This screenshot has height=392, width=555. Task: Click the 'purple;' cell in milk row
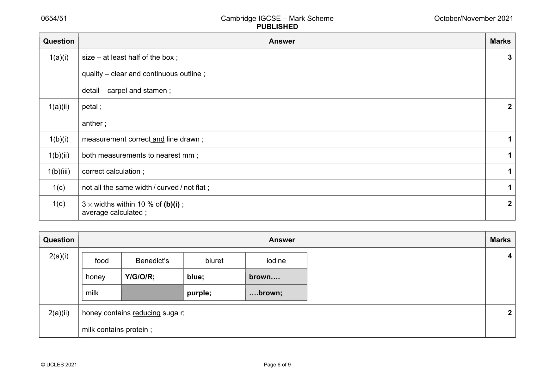tap(214, 293)
